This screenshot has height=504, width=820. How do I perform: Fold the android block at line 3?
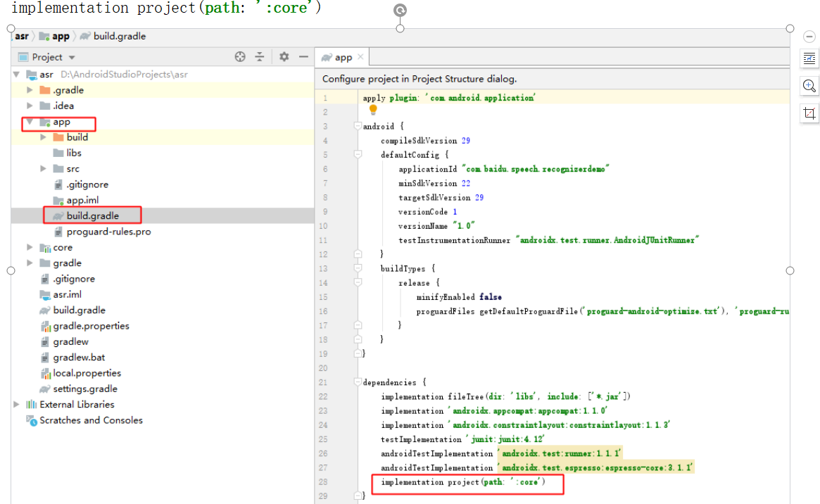pos(358,127)
